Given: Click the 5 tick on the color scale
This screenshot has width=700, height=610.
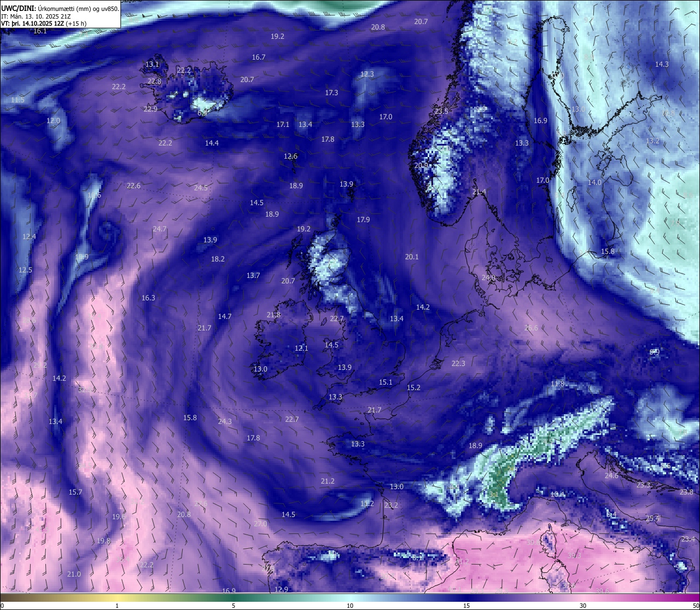Looking at the screenshot, I should coord(234,606).
